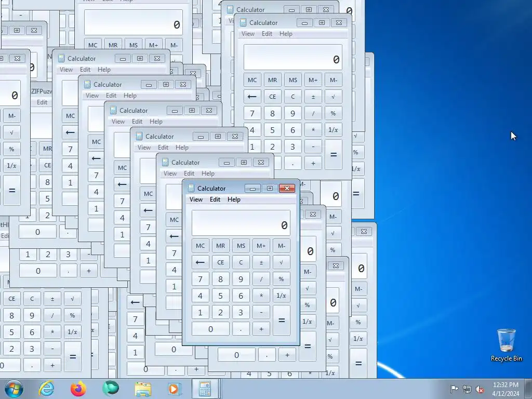
Task: Click Show Desktop strip at taskbar end
Action: 529,389
